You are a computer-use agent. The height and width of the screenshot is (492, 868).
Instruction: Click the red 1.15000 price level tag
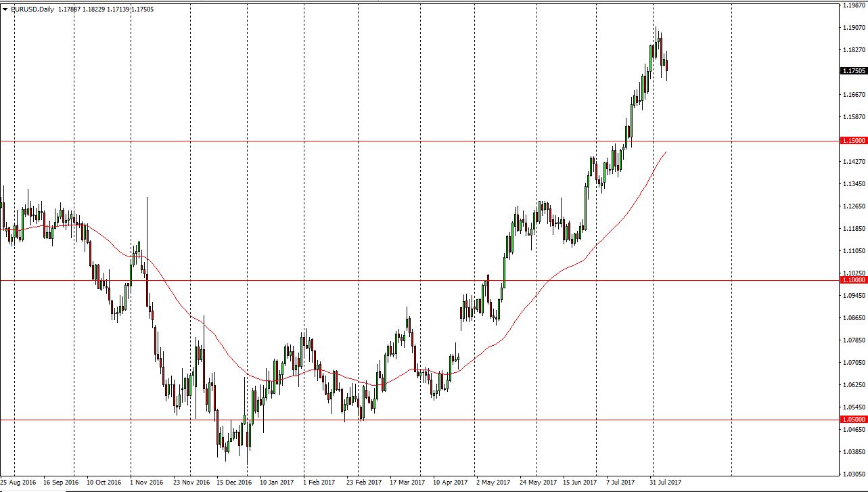coord(852,141)
